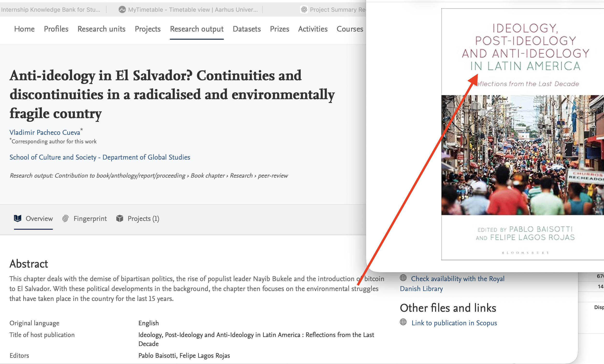The width and height of the screenshot is (604, 364).
Task: Click the Fingerprint spiral icon
Action: pos(65,218)
